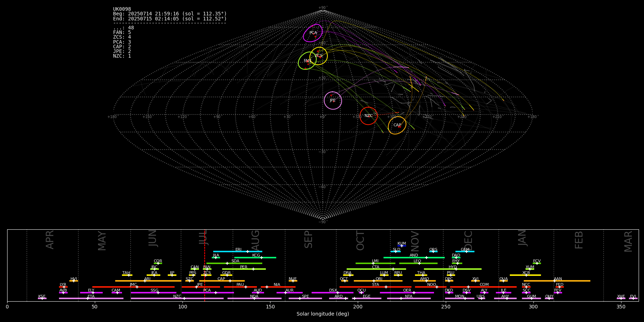Click the ERI shower bar in timeline
This screenshot has width=644, height=322.
[238, 252]
